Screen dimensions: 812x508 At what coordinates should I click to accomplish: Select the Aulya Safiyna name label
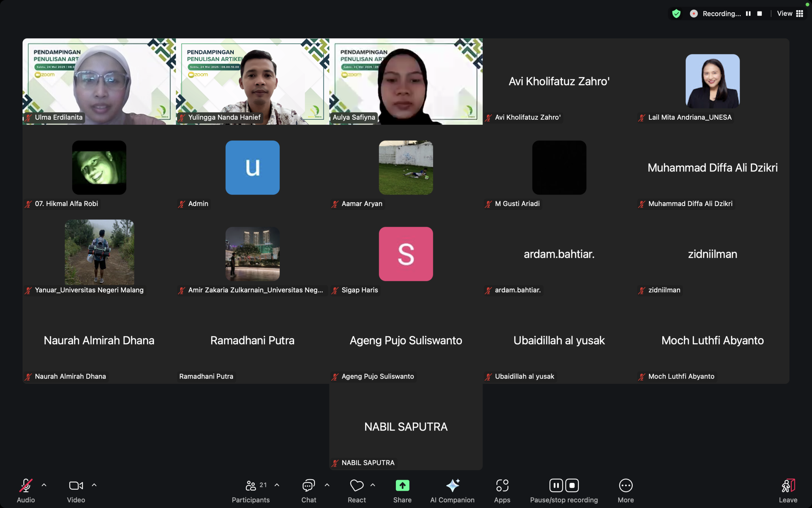[354, 117]
